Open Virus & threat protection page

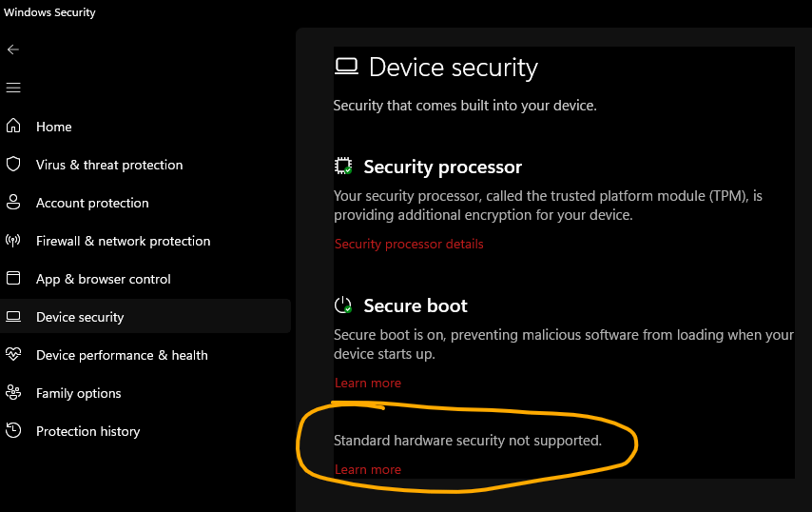[x=109, y=165]
